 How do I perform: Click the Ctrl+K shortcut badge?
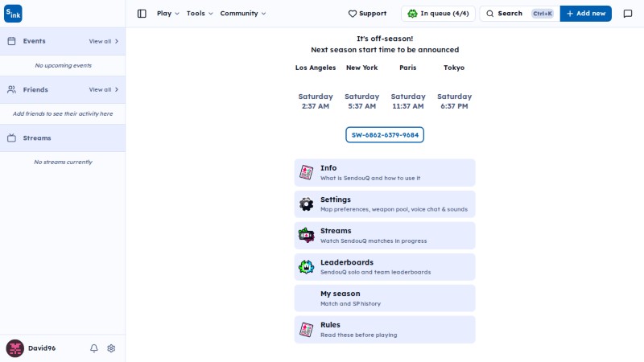click(543, 14)
